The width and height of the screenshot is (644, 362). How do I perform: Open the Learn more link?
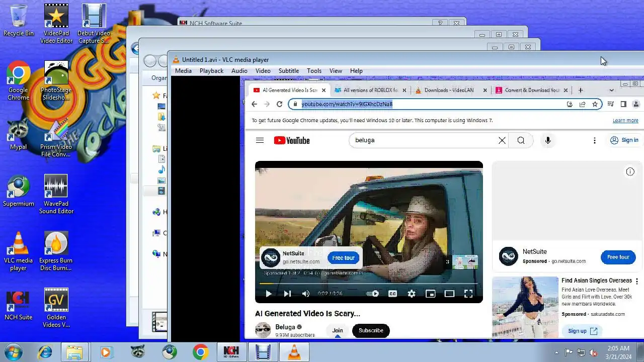pos(625,121)
